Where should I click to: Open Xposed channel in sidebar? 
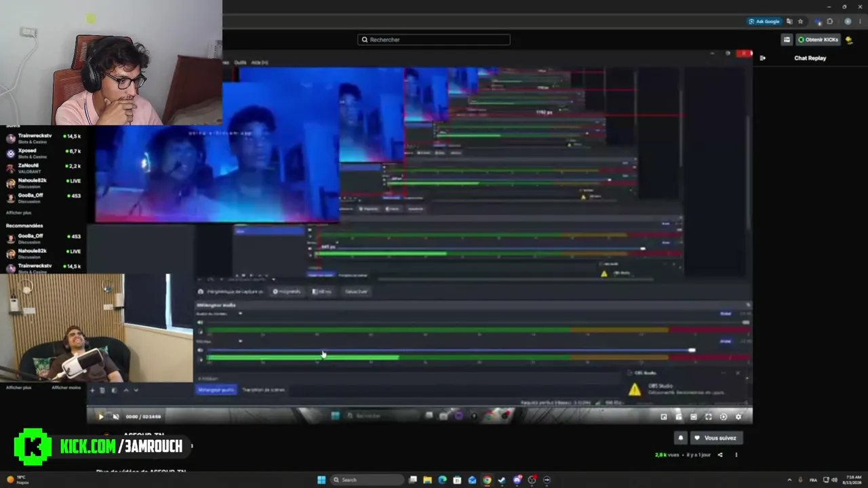(x=43, y=153)
